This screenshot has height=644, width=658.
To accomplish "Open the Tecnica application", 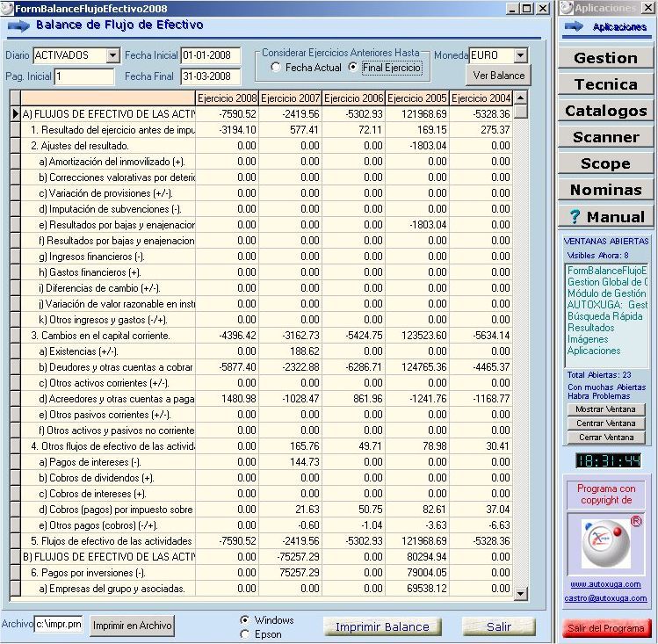I will [x=606, y=84].
